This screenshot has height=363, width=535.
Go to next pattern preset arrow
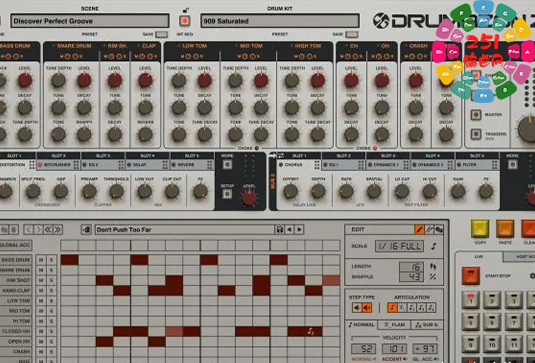(x=299, y=230)
